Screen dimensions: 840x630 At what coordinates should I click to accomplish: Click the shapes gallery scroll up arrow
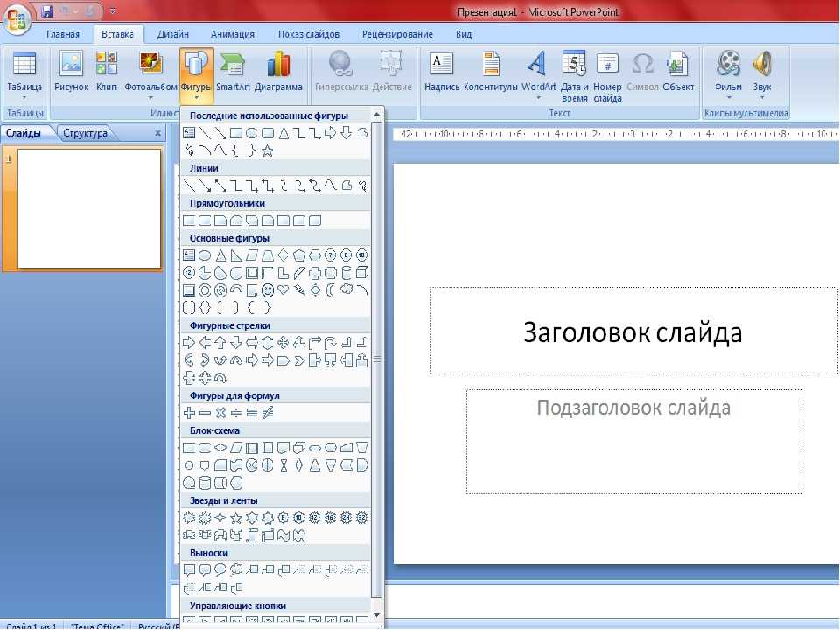(376, 115)
